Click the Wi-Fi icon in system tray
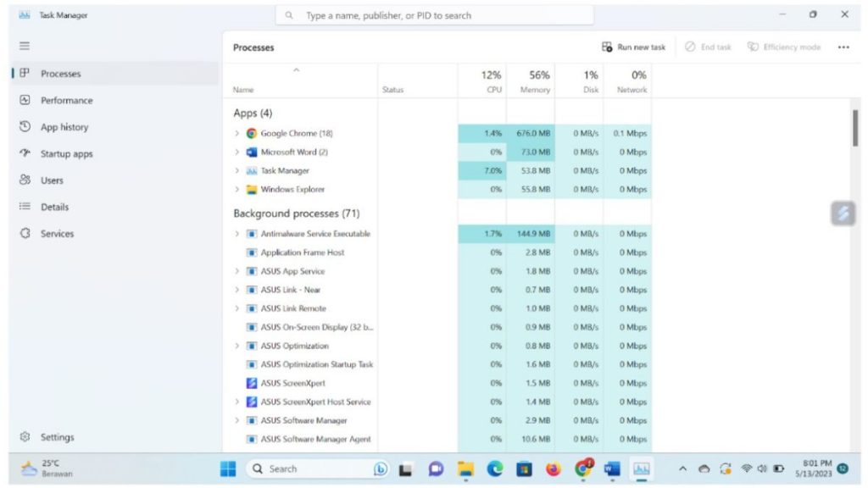The height and width of the screenshot is (488, 868). (746, 469)
